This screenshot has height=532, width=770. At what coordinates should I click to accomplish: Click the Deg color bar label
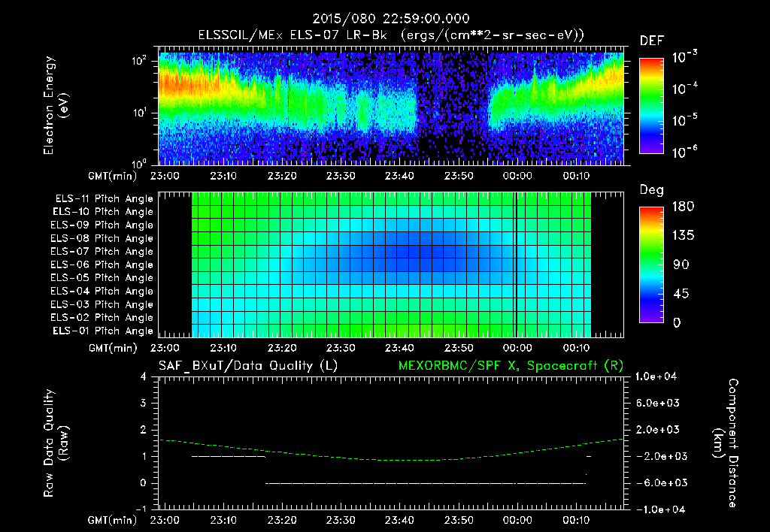(x=652, y=190)
